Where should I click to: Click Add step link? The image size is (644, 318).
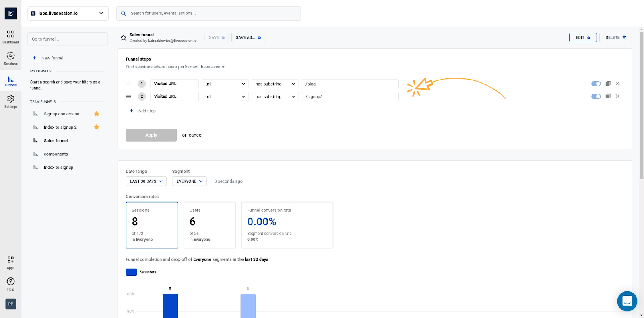tap(147, 111)
